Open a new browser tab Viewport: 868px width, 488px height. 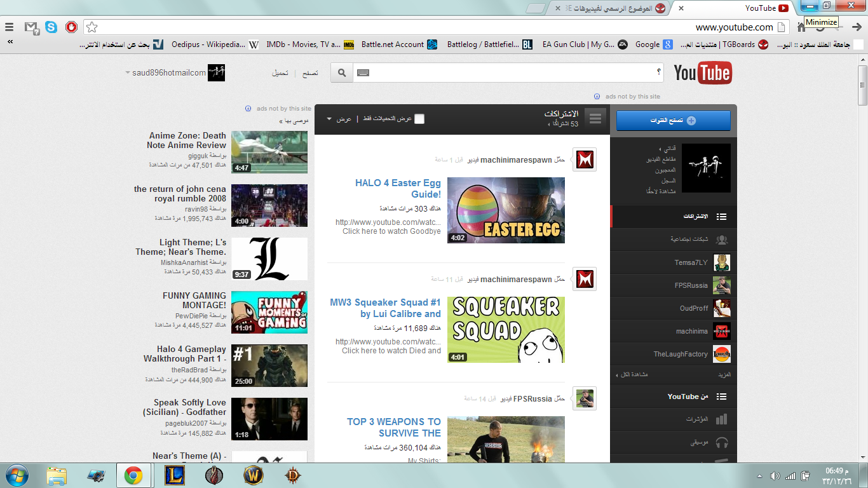(x=536, y=8)
